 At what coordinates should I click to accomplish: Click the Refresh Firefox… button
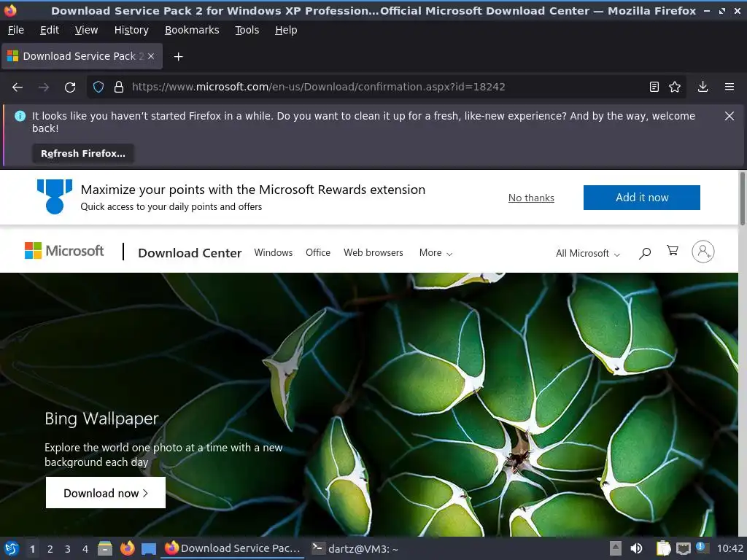point(83,153)
